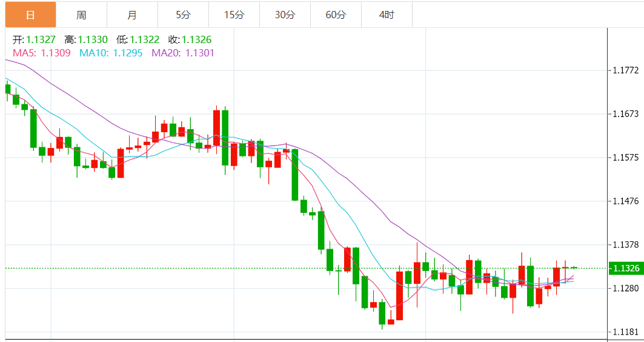
Task: Choose the 30分 timeframe tab
Action: 285,15
